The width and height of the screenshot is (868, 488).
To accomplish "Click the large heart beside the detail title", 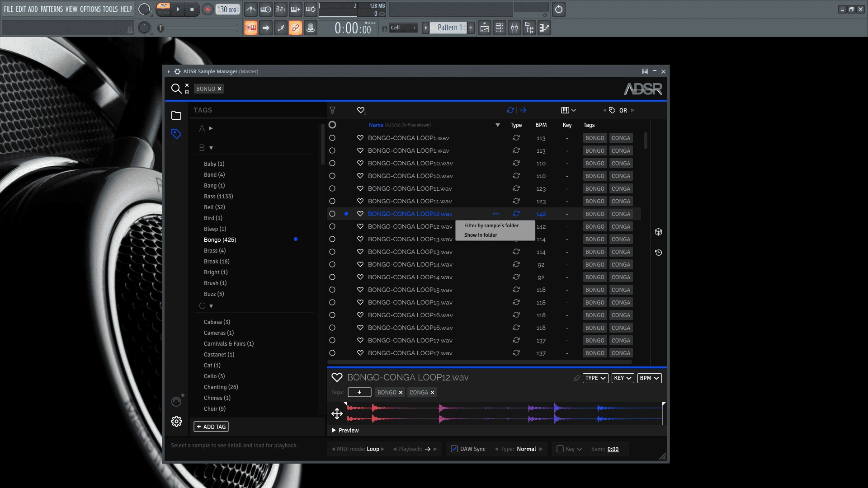I will (337, 377).
